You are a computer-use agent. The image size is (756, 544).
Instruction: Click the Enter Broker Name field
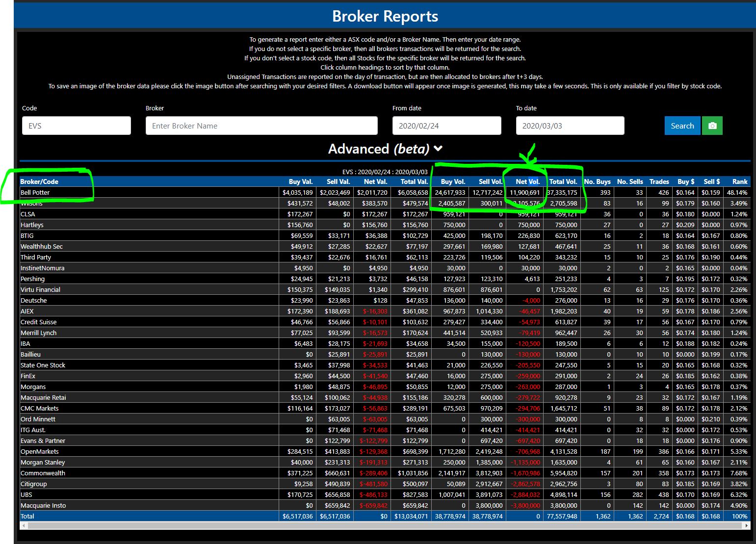click(x=261, y=126)
